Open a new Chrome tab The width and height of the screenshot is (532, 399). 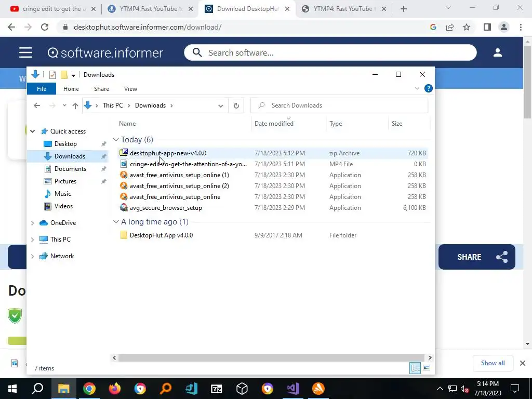(x=403, y=9)
